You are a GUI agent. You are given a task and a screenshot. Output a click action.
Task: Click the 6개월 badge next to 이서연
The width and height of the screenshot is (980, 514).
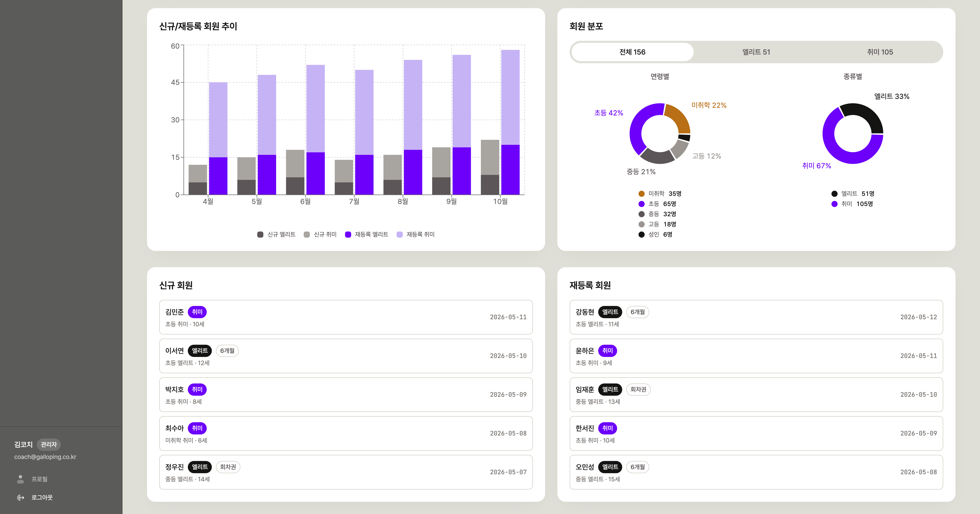[x=227, y=351]
